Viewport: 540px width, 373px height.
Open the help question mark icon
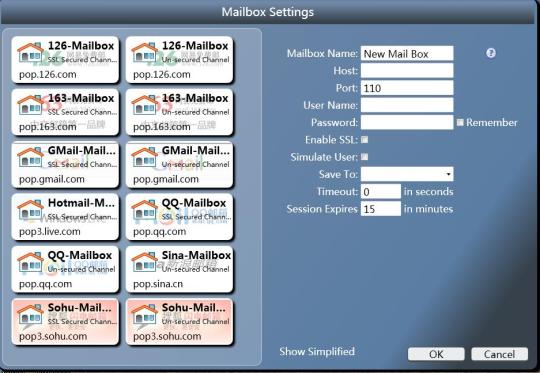click(x=491, y=53)
